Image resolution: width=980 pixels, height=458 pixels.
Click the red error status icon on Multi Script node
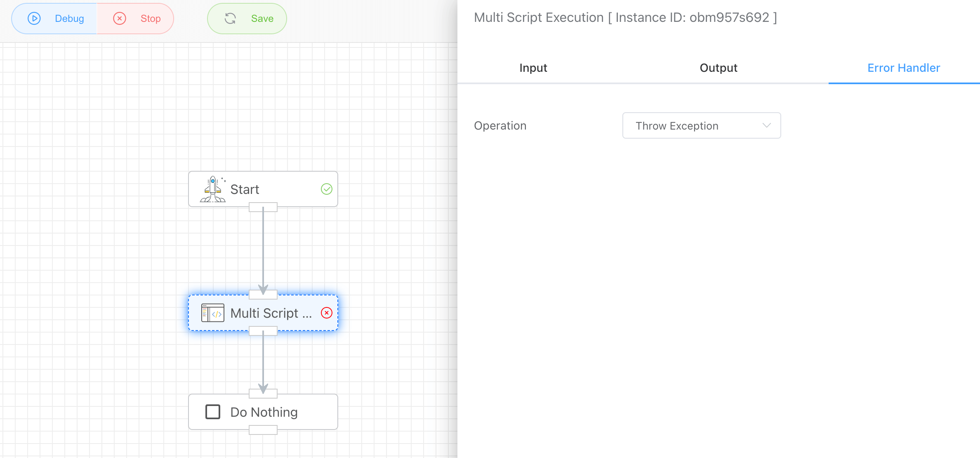(x=326, y=313)
